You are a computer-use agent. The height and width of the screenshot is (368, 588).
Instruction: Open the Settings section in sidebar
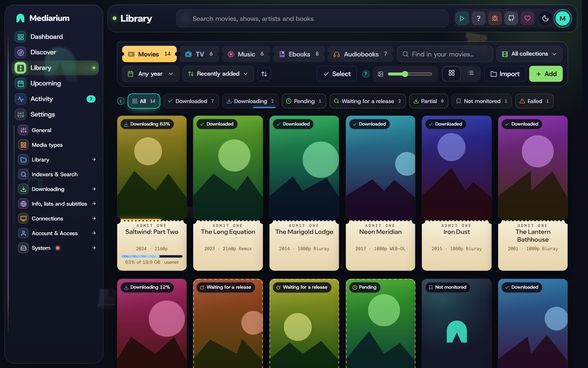pos(55,114)
